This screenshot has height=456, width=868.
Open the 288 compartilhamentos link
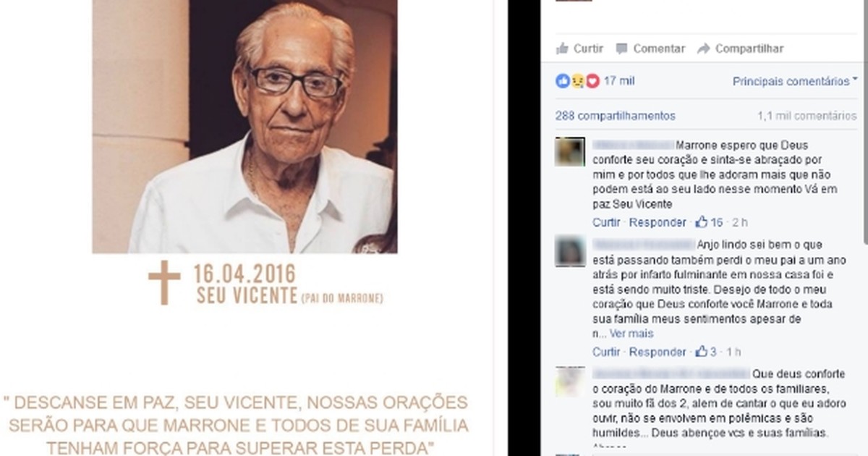pyautogui.click(x=616, y=116)
